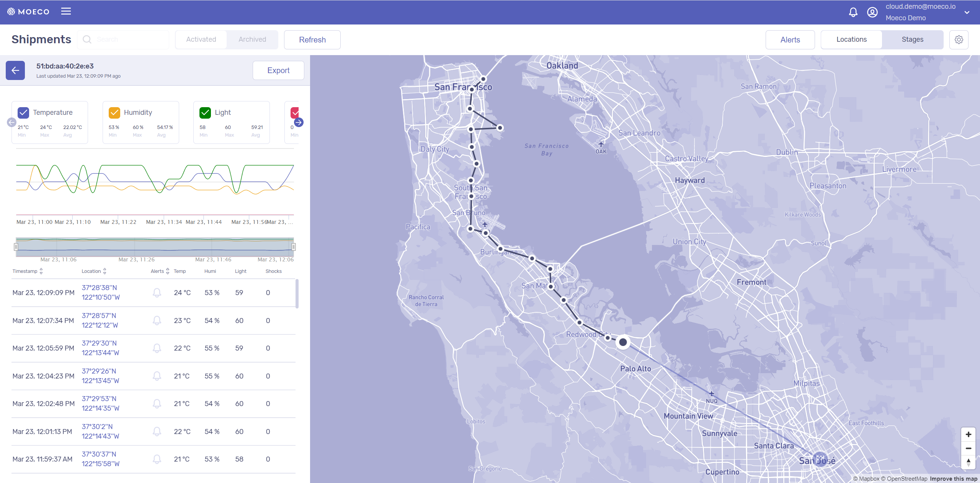The width and height of the screenshot is (980, 483).
Task: Open the settings gear icon
Action: [959, 40]
